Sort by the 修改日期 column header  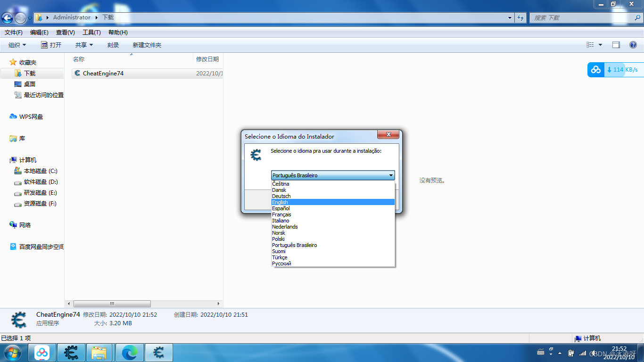(208, 59)
